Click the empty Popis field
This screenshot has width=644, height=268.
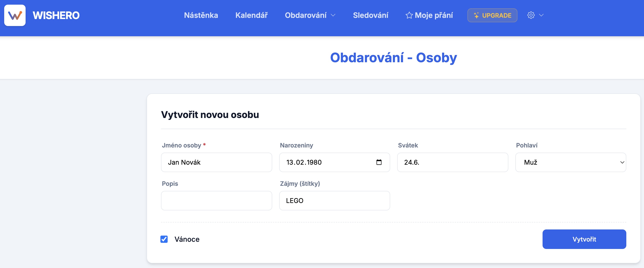[217, 200]
